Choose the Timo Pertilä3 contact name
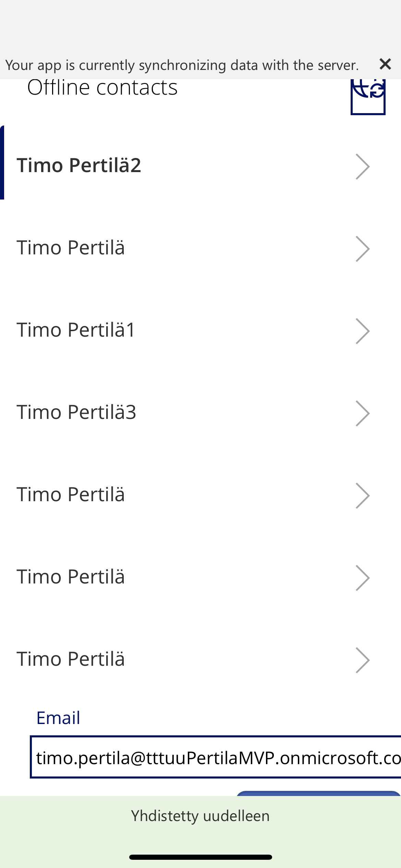The width and height of the screenshot is (401, 868). 76,412
